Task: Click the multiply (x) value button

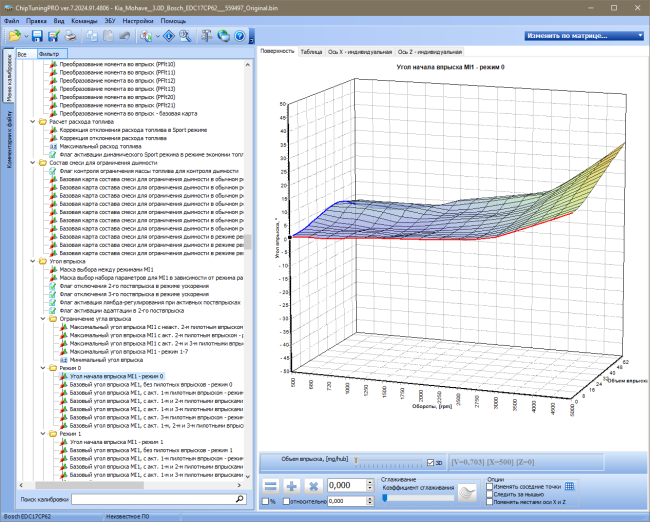Action: [x=313, y=486]
